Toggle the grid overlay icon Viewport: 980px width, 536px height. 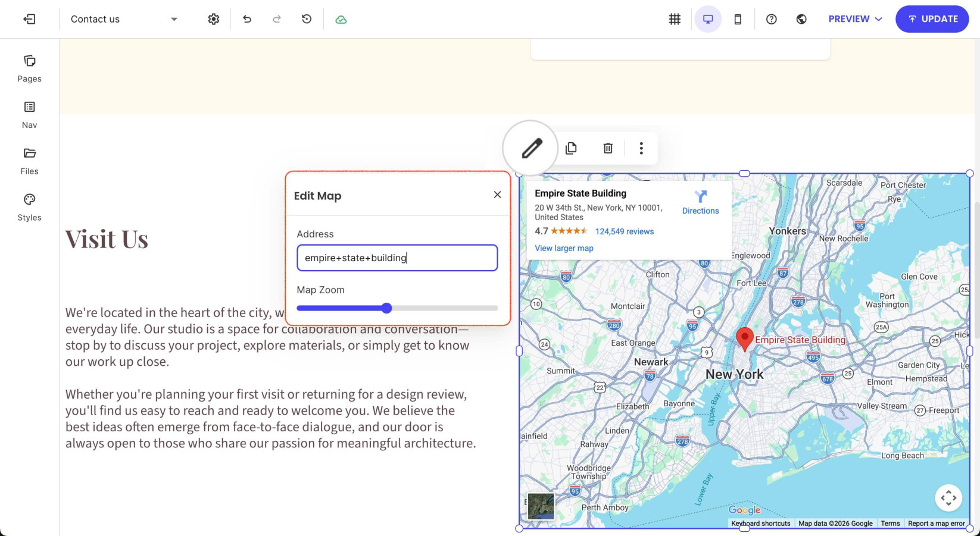pyautogui.click(x=675, y=19)
